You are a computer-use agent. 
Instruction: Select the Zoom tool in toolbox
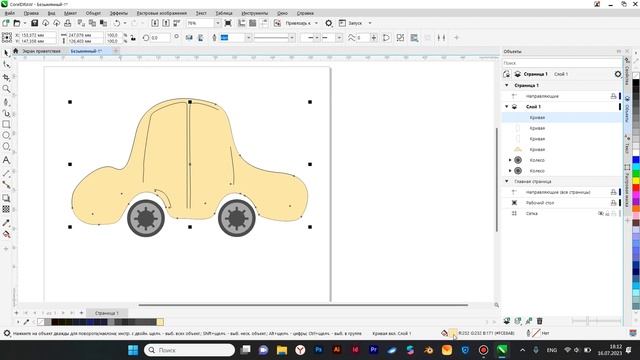tap(6, 89)
